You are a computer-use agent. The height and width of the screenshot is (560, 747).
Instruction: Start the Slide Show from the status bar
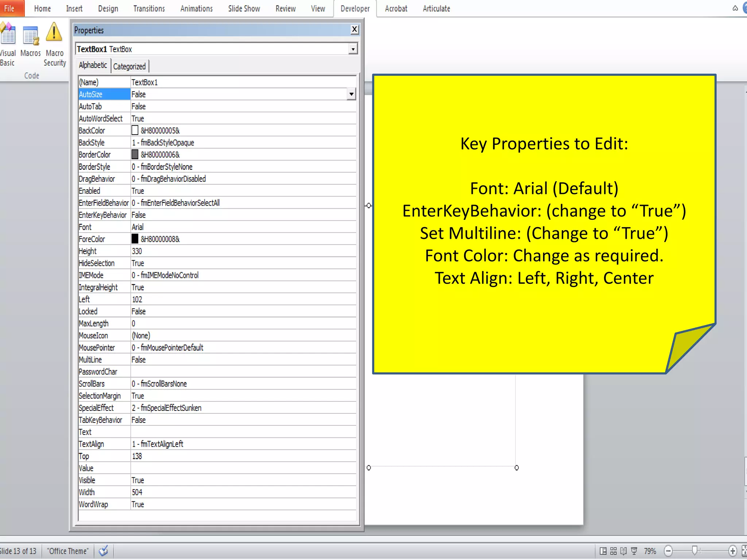coord(634,551)
